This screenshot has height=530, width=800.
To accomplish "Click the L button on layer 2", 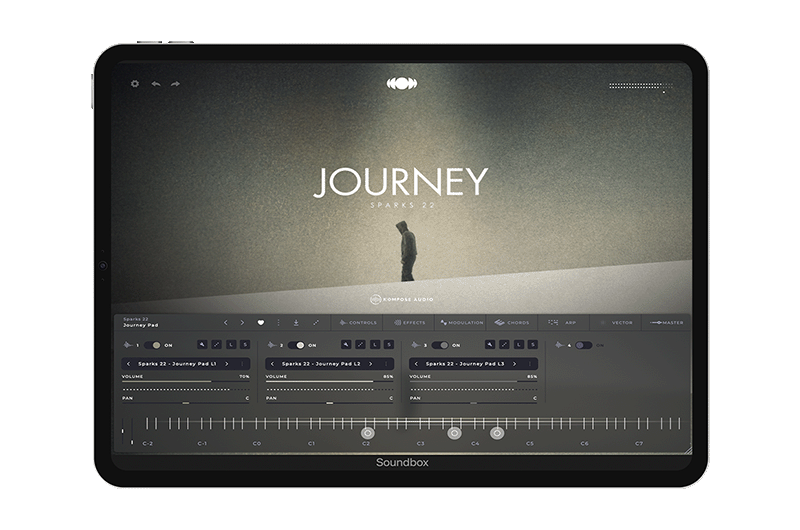I will point(374,345).
